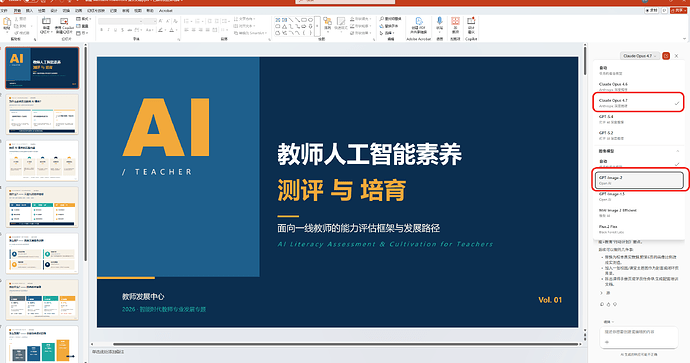Viewport: 690px width, 363px height.
Task: Close the Copilot side panel
Action: (x=676, y=56)
